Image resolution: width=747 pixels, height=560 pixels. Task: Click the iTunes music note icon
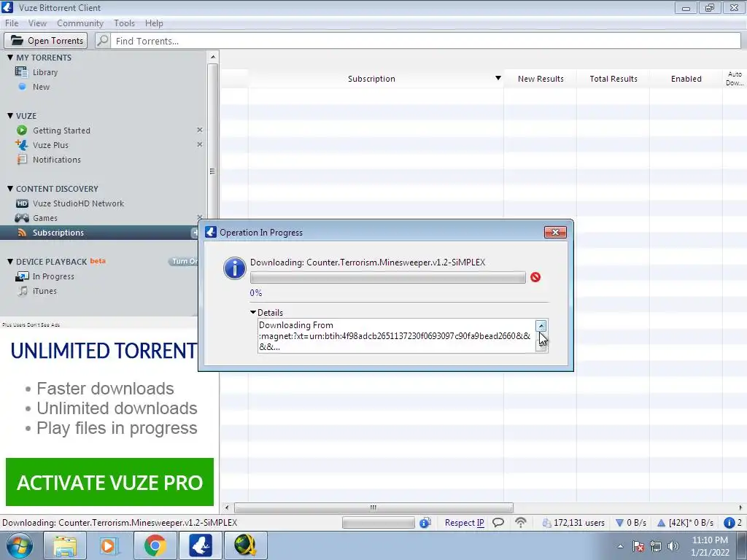23,290
